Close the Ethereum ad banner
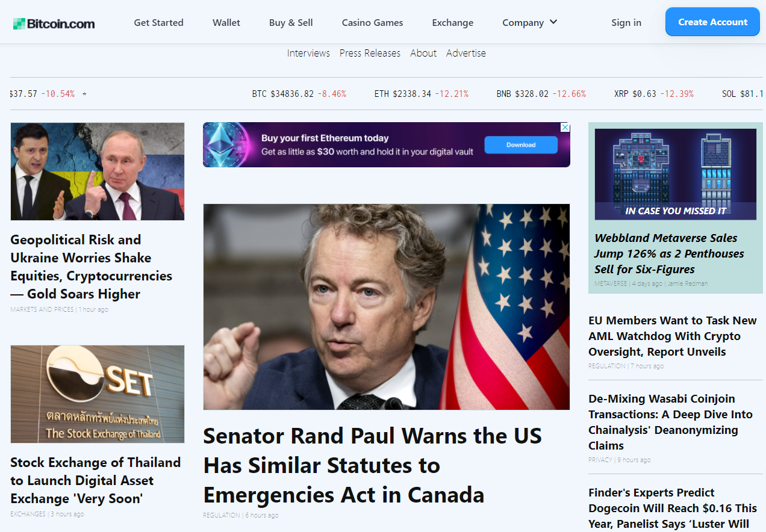The width and height of the screenshot is (766, 532). (565, 127)
